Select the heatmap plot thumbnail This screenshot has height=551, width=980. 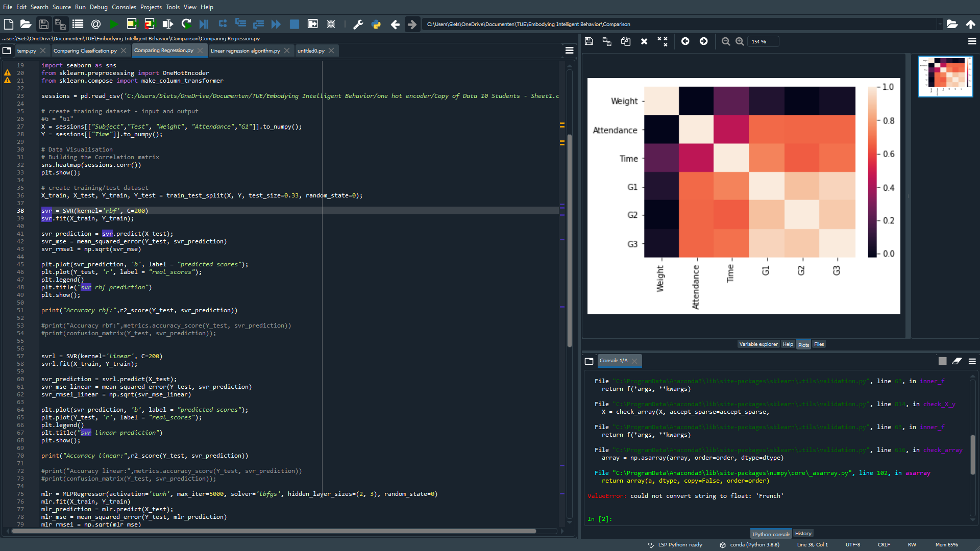pos(945,77)
